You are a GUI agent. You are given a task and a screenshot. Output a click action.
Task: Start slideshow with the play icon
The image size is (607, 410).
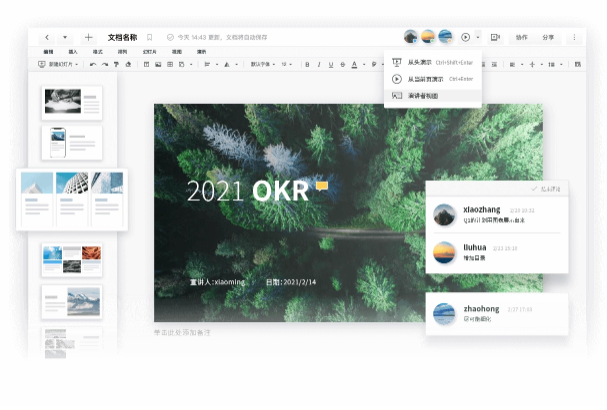point(465,37)
